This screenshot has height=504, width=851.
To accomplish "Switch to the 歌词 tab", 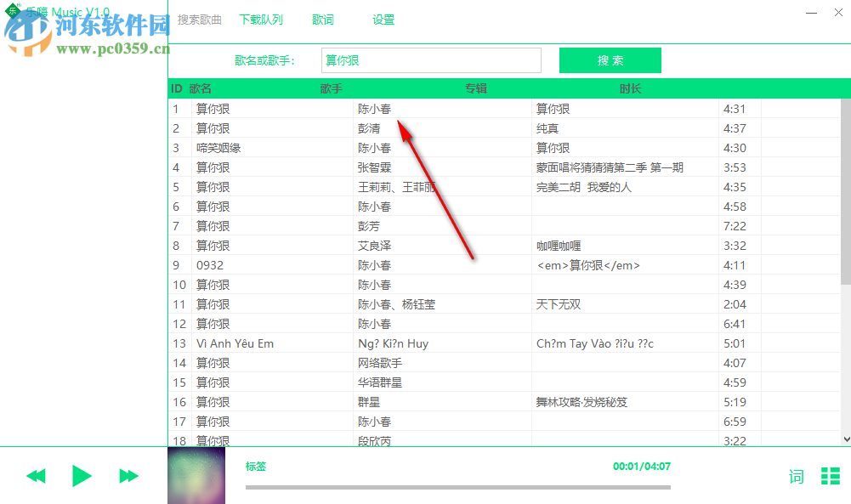I will (x=322, y=19).
